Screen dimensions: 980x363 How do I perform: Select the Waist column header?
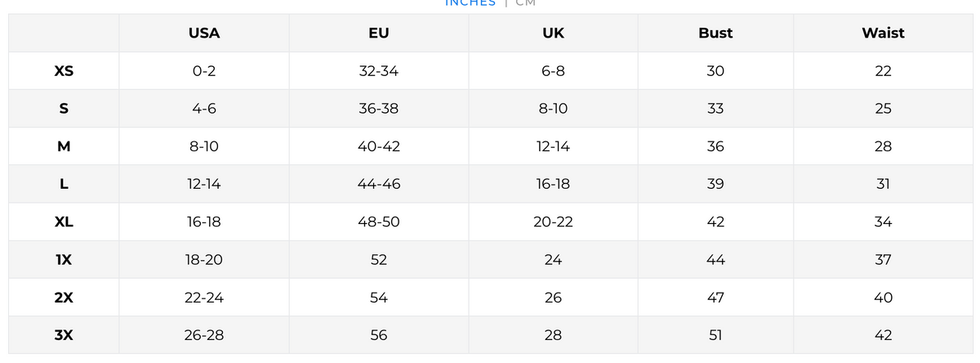883,34
